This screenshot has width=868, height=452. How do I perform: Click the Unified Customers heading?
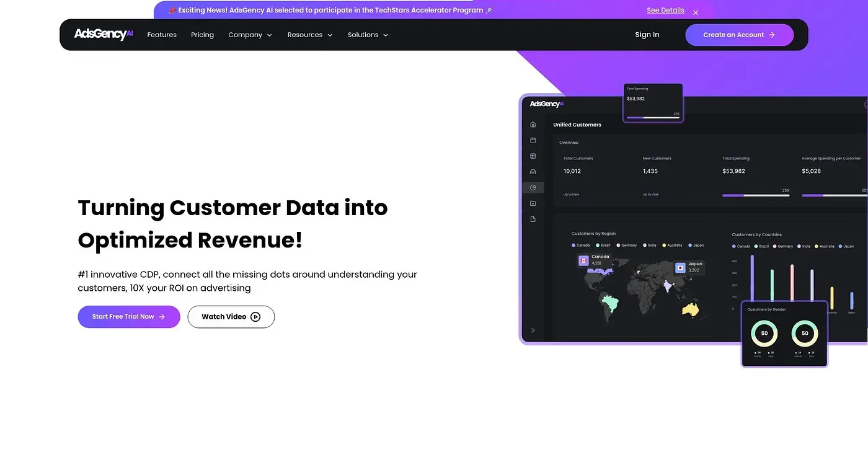[577, 125]
